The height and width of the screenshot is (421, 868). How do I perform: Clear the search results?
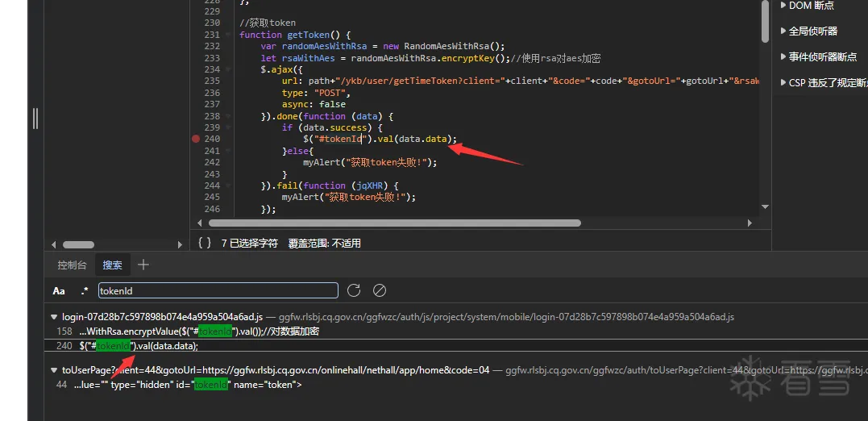point(380,290)
